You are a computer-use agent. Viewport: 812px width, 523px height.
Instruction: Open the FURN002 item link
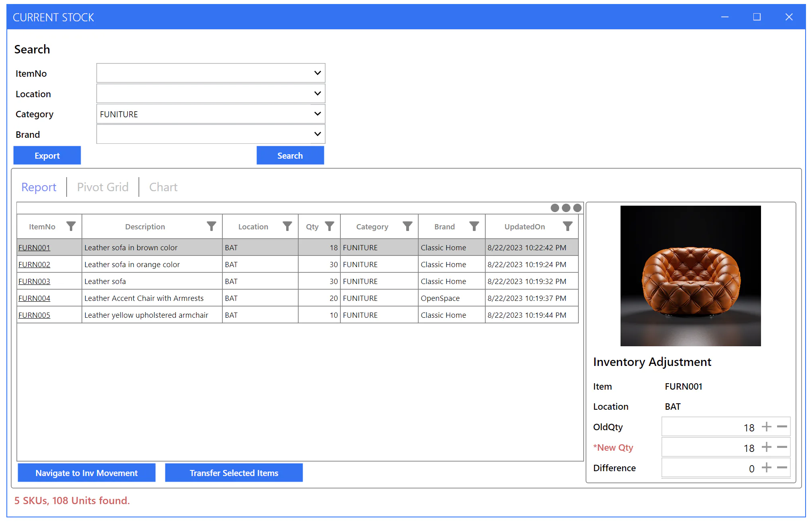[35, 265]
